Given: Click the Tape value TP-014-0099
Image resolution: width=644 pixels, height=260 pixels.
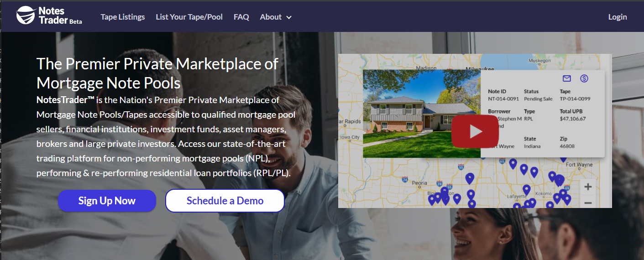Looking at the screenshot, I should tap(575, 99).
